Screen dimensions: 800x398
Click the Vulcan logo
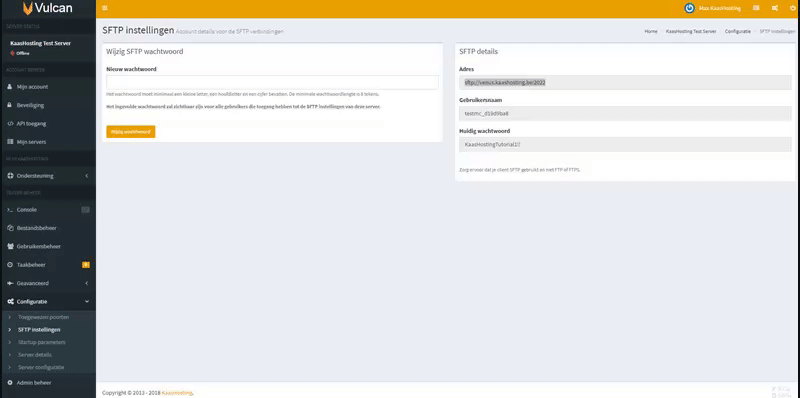(x=47, y=8)
